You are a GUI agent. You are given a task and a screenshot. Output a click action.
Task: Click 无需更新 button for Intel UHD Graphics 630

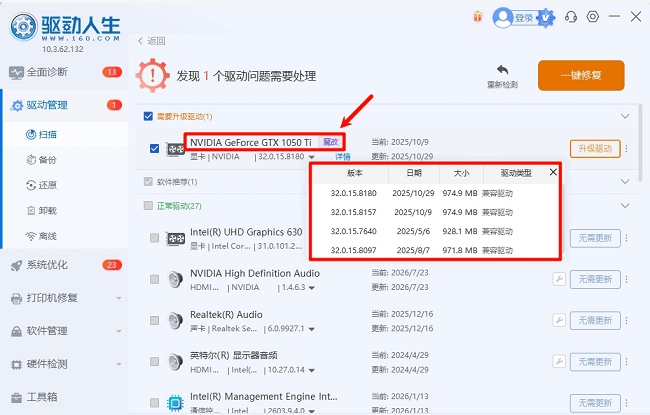595,238
